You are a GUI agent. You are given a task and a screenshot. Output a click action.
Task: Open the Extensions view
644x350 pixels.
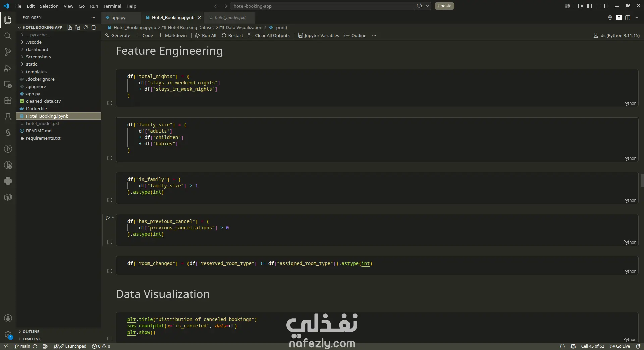8,101
